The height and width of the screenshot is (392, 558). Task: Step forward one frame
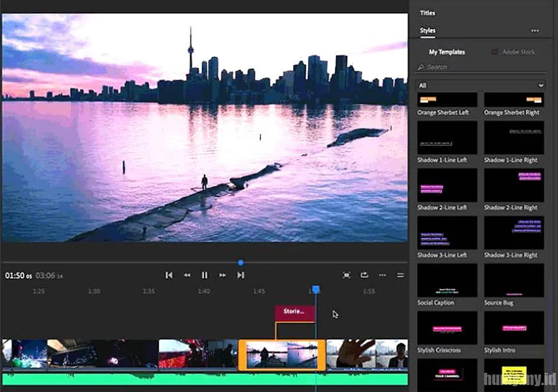222,275
